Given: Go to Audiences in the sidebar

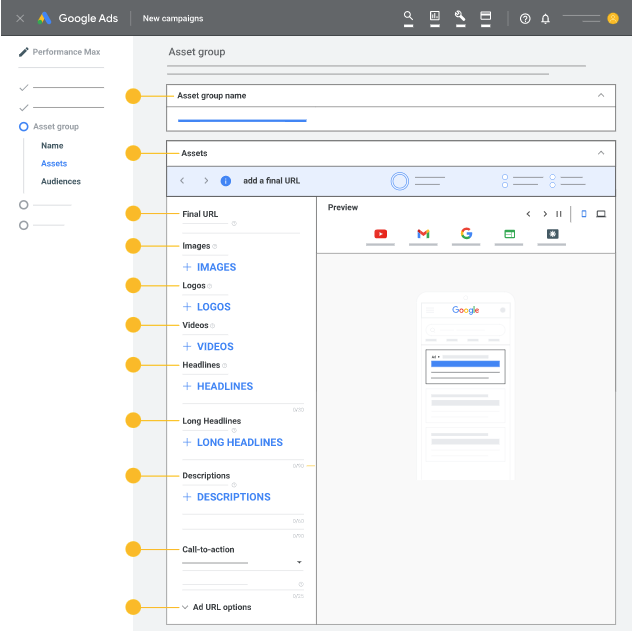Looking at the screenshot, I should 61,182.
